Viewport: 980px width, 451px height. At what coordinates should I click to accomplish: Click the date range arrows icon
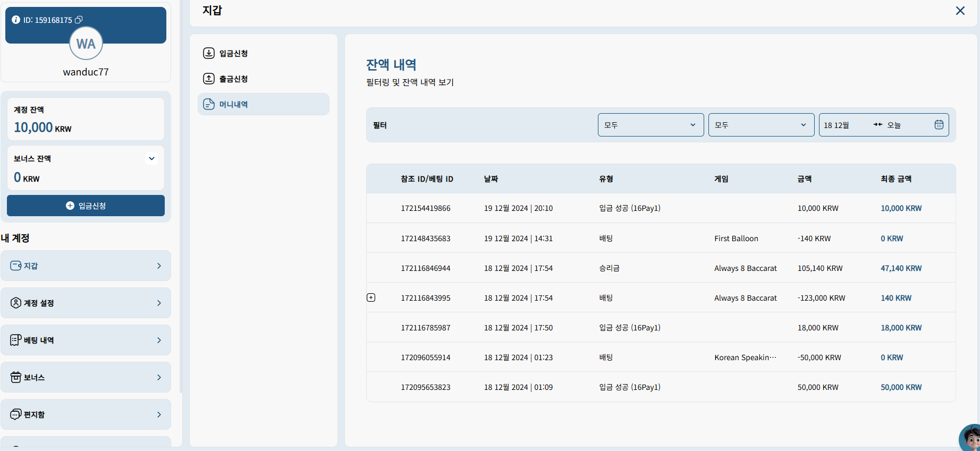[878, 125]
